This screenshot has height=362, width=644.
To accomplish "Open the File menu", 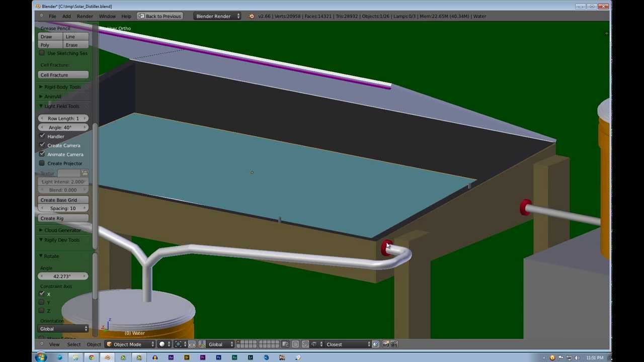I will point(52,16).
